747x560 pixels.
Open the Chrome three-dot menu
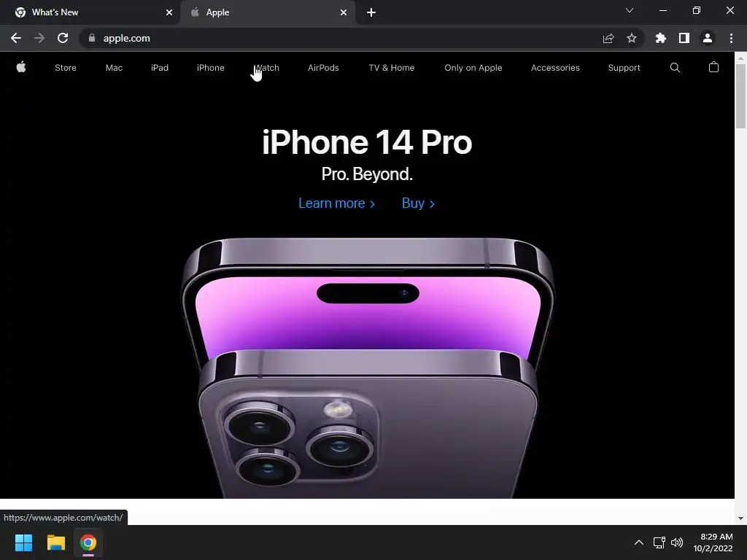(x=731, y=38)
